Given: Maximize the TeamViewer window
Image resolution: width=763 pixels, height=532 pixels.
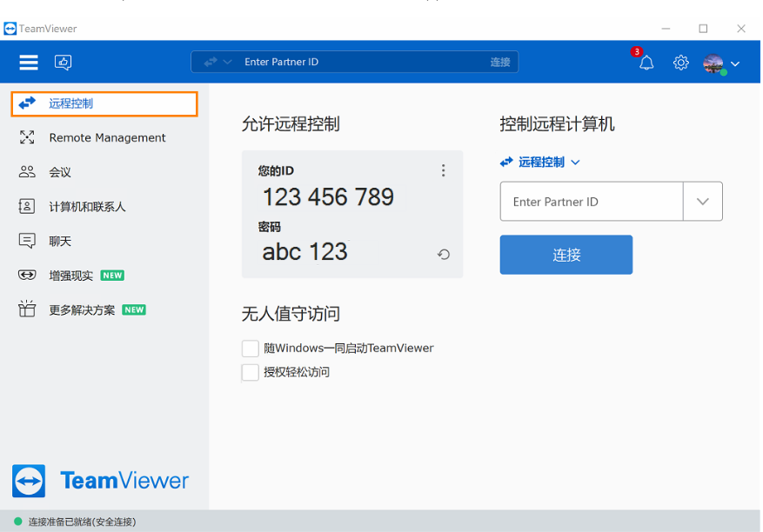Looking at the screenshot, I should [703, 29].
